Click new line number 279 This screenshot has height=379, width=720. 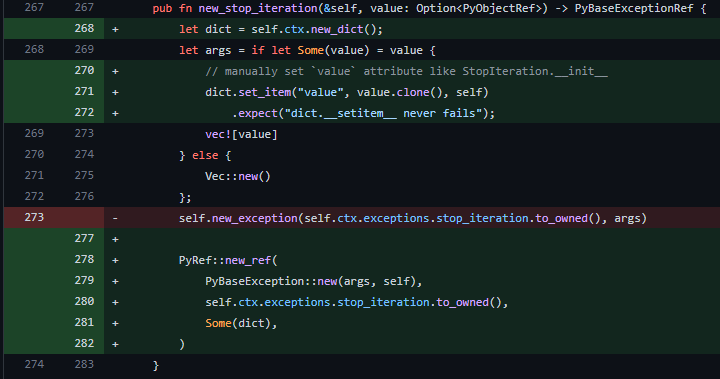click(x=84, y=280)
